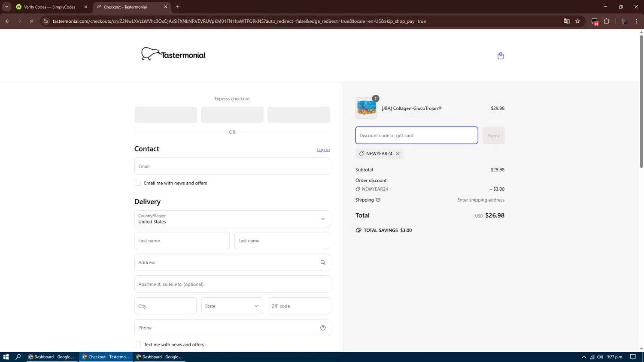Open first Dashboard Google taskbar window
Screen dimensions: 644x362
52,357
